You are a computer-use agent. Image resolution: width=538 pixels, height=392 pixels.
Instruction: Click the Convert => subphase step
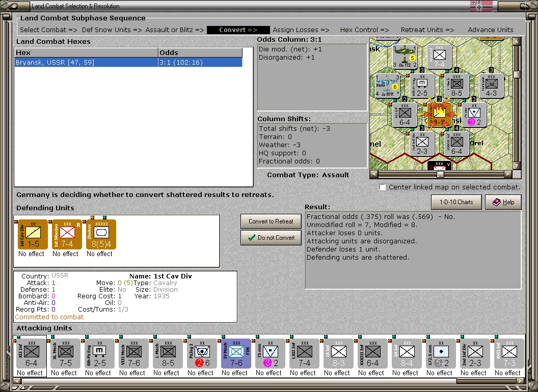(x=238, y=30)
